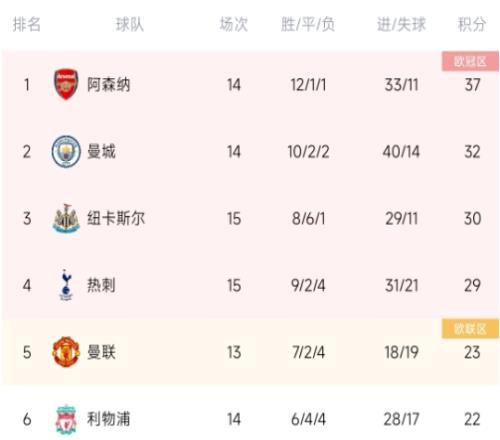Image resolution: width=500 pixels, height=440 pixels.
Task: Open the 利物浦 team name
Action: [x=108, y=419]
